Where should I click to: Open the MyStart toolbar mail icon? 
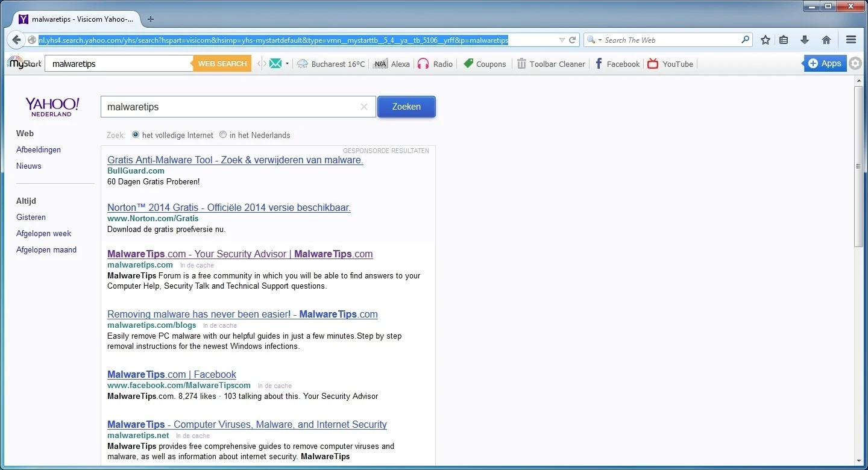click(x=275, y=63)
